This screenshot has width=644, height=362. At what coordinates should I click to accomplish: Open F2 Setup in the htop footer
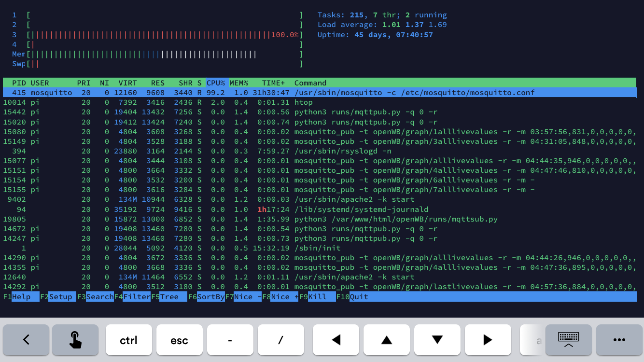tap(58, 297)
